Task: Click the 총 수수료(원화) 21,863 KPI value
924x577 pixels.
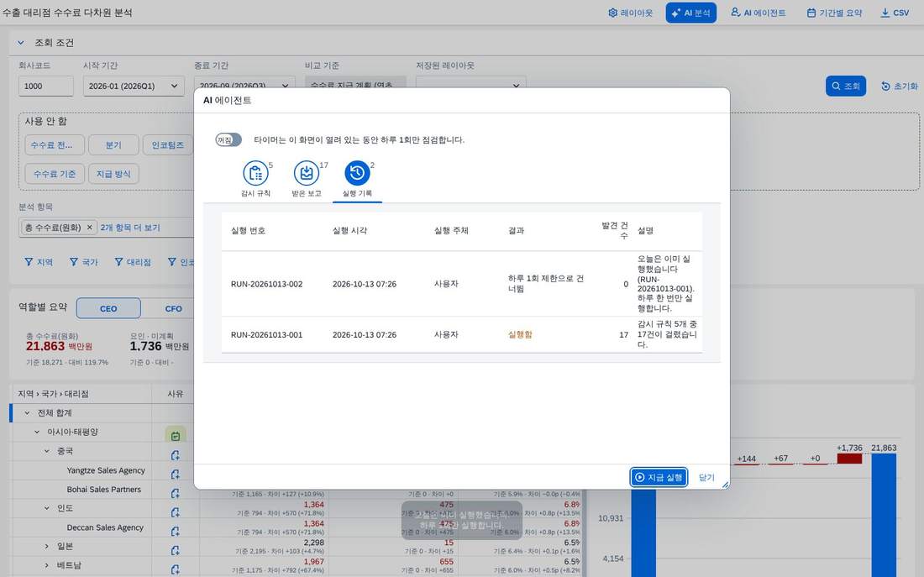Action: 45,346
